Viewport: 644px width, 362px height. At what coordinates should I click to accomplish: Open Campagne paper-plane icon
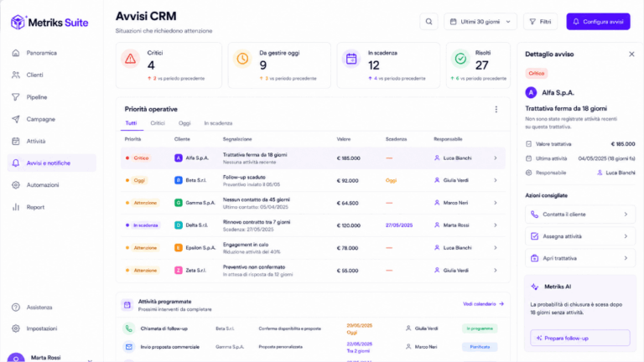tap(16, 119)
